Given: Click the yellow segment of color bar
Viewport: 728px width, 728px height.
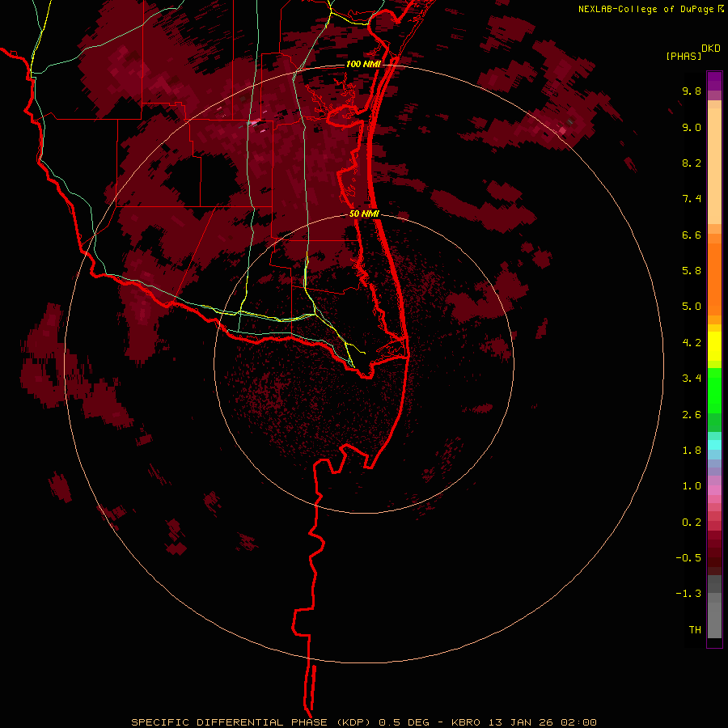Looking at the screenshot, I should pos(714,346).
